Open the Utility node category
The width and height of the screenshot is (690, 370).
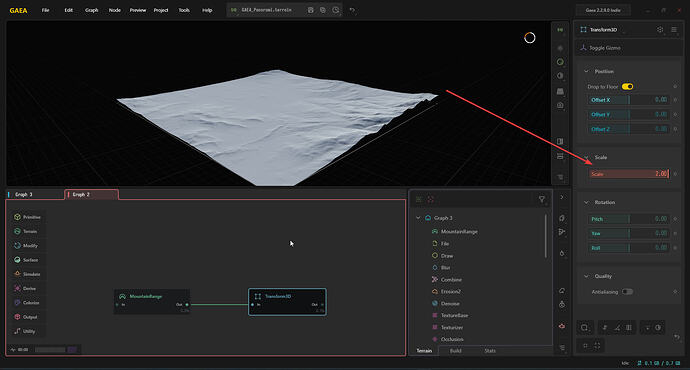point(25,331)
